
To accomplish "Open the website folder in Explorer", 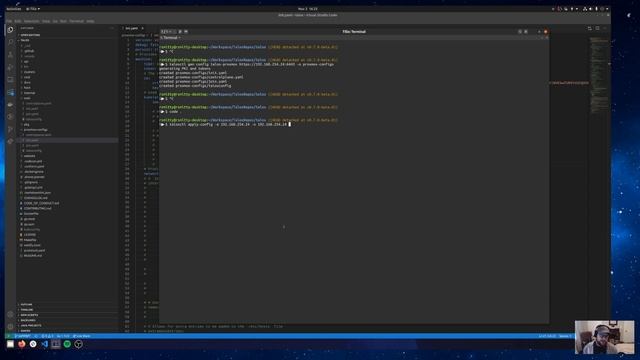I will [x=29, y=156].
